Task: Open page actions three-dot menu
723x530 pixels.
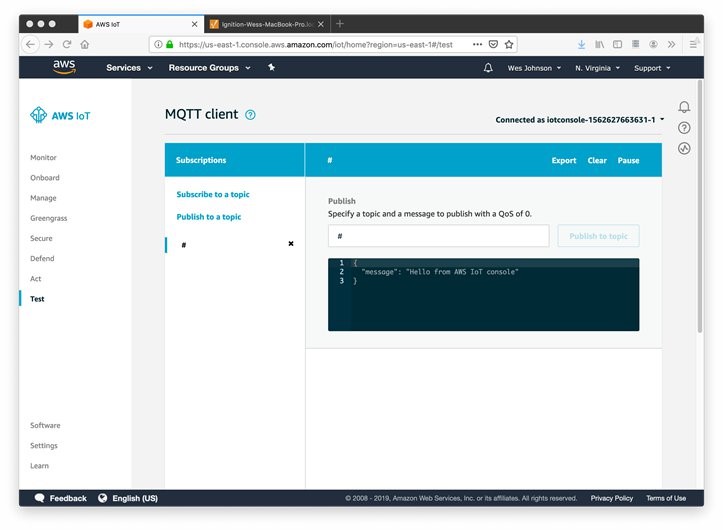Action: tap(477, 44)
